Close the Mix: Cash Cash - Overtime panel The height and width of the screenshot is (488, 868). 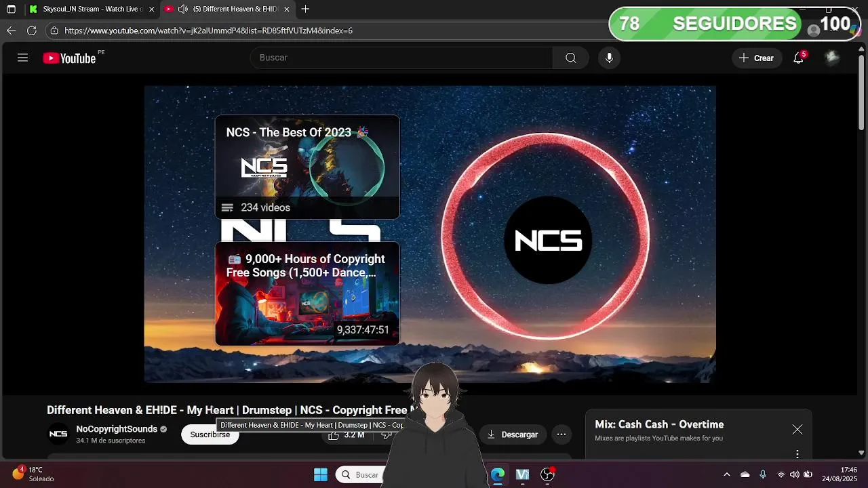click(x=797, y=430)
